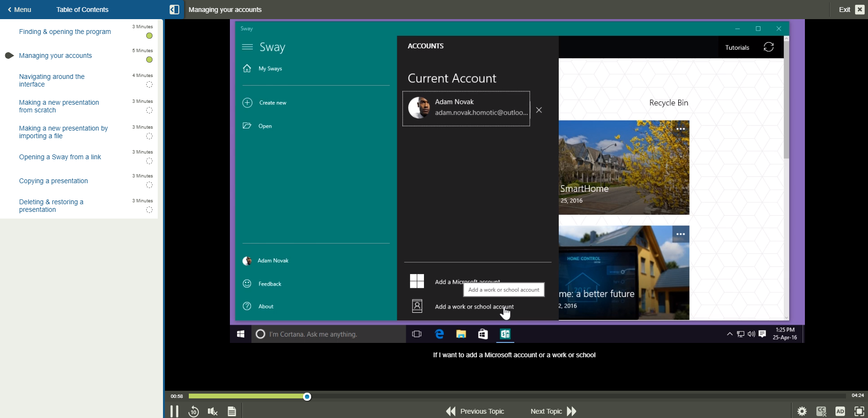Screen dimensions: 868x418
Task: Select the Adam Novak current account card
Action: tap(466, 109)
